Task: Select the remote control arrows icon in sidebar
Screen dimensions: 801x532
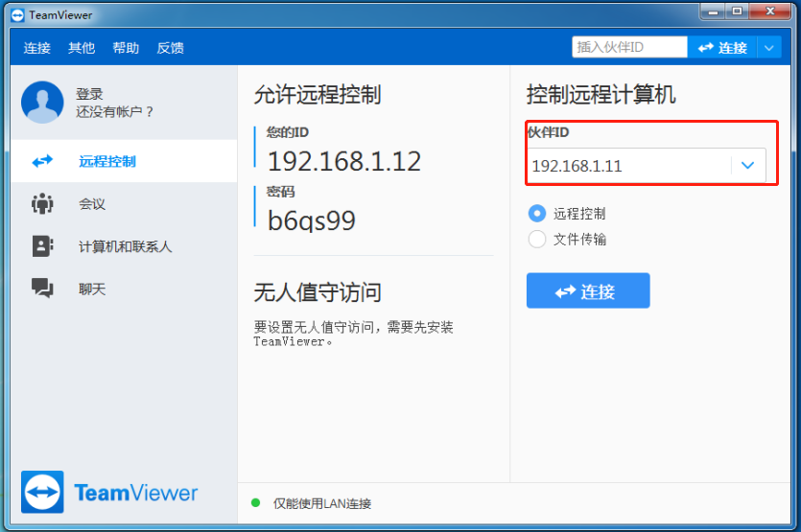Action: tap(42, 161)
